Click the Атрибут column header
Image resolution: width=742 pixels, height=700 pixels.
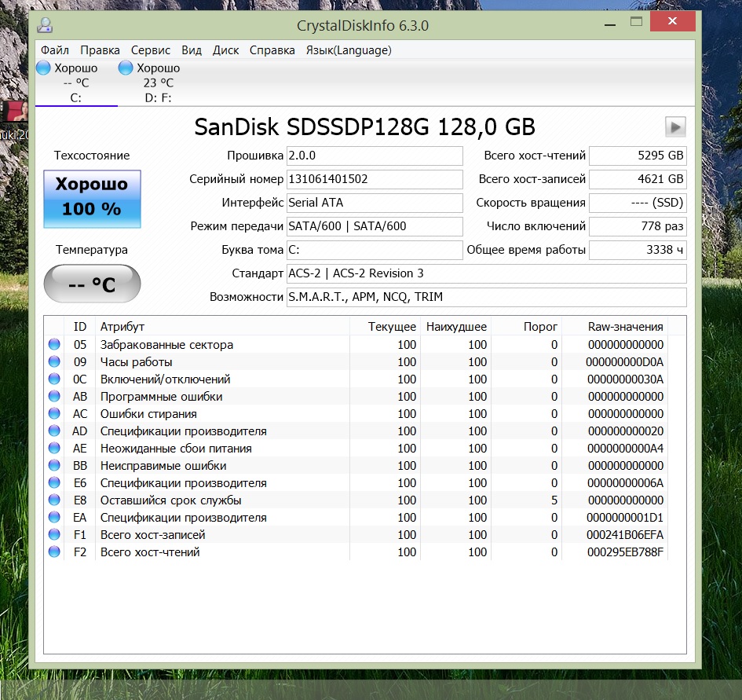point(222,326)
